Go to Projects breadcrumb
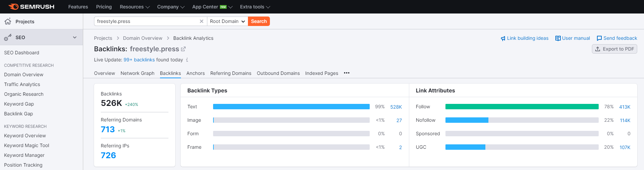Viewport: 644px width, 170px height. click(103, 38)
